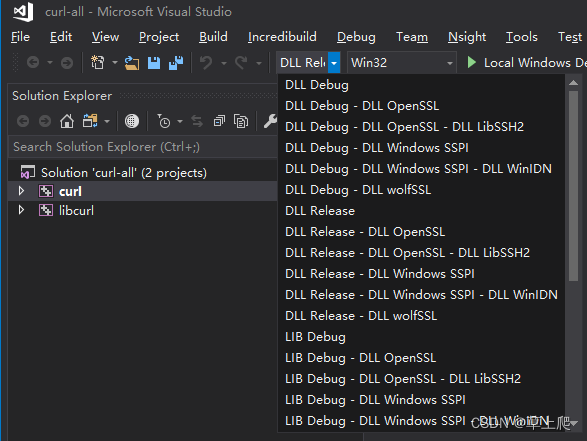
Task: Undo the last action
Action: (206, 63)
